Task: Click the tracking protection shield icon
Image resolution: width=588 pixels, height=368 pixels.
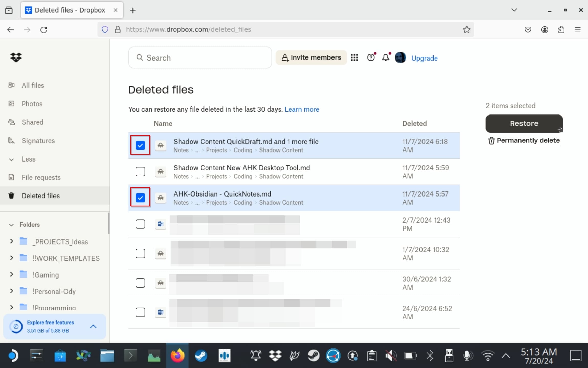Action: pos(105,30)
